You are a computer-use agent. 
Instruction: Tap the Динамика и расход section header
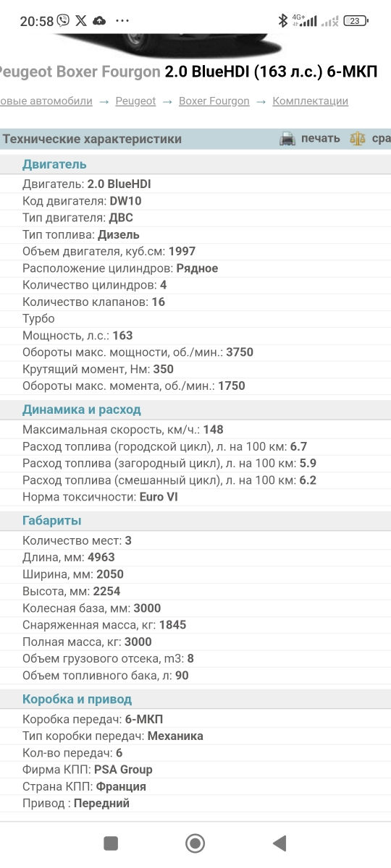tap(82, 409)
